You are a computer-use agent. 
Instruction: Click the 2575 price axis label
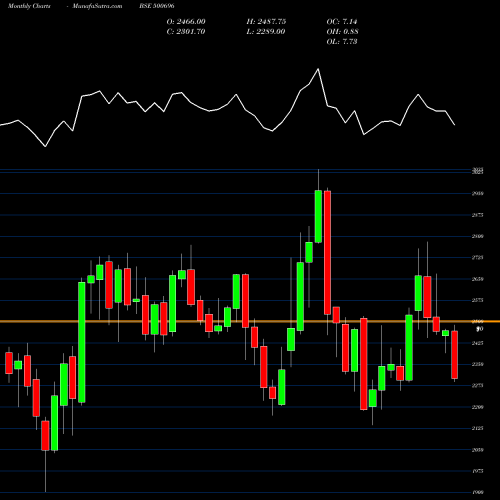478,300
